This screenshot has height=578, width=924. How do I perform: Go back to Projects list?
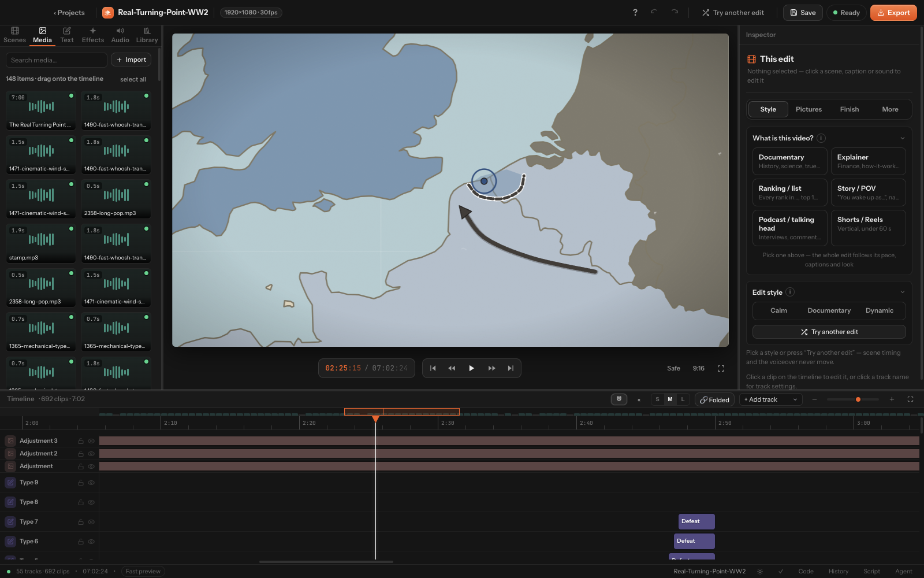click(69, 13)
